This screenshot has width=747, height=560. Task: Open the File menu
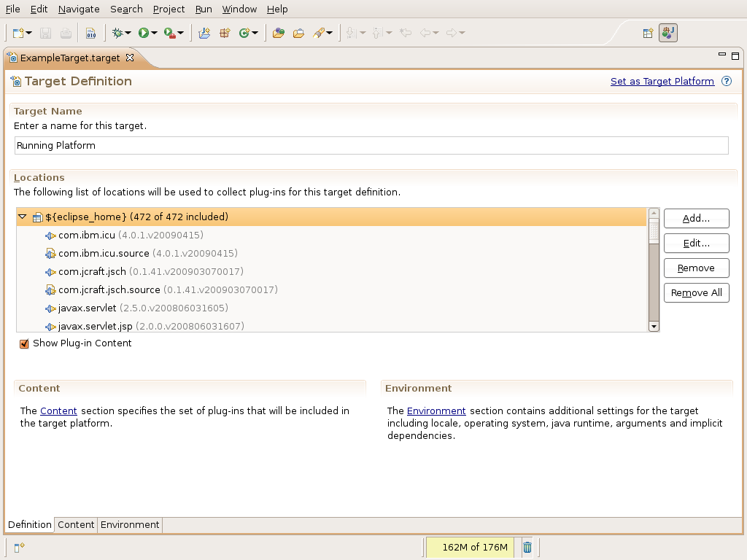coord(13,9)
